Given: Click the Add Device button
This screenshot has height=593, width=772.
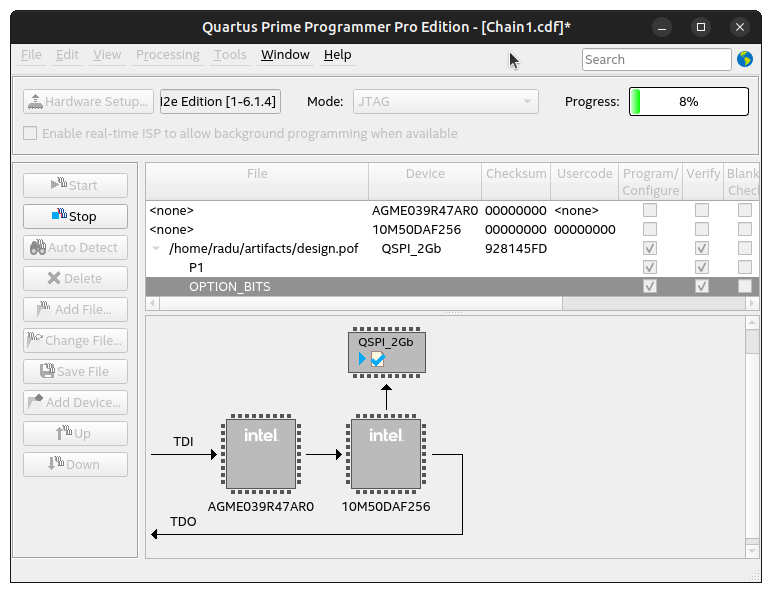Looking at the screenshot, I should point(75,402).
